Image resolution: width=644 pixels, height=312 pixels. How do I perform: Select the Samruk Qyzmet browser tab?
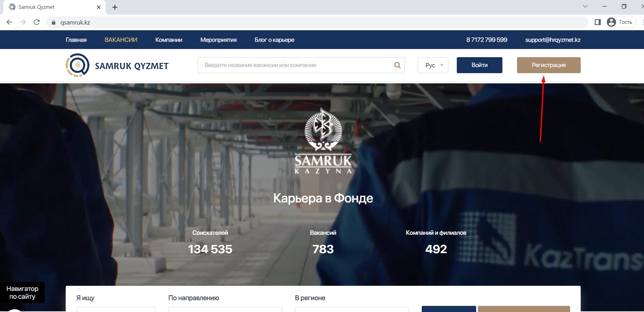coord(54,7)
